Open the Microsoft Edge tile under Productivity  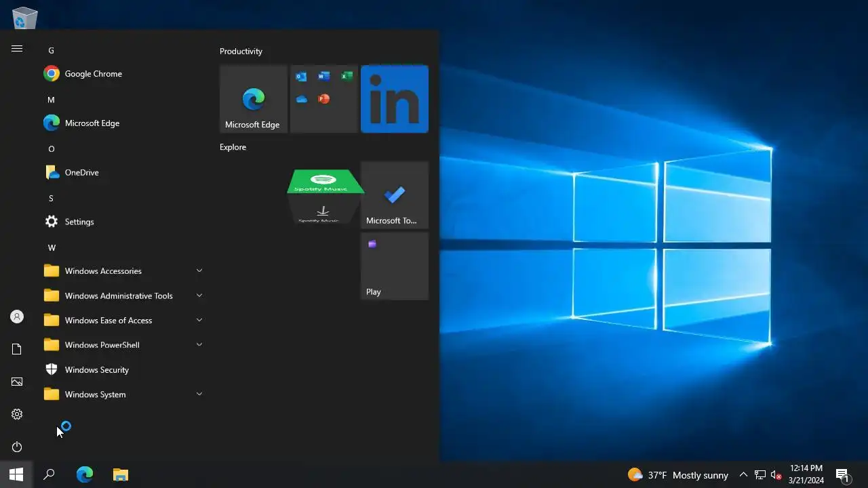pyautogui.click(x=254, y=99)
